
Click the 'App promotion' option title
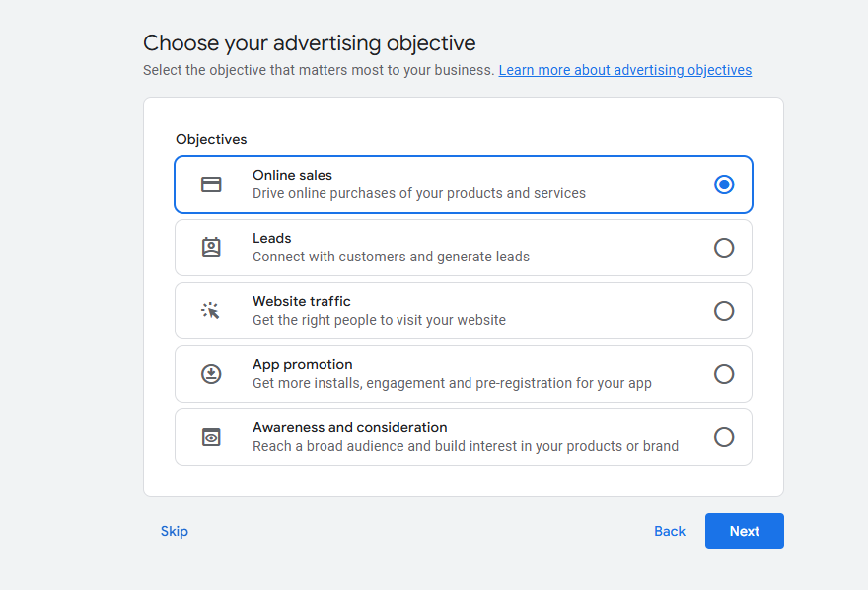coord(303,364)
